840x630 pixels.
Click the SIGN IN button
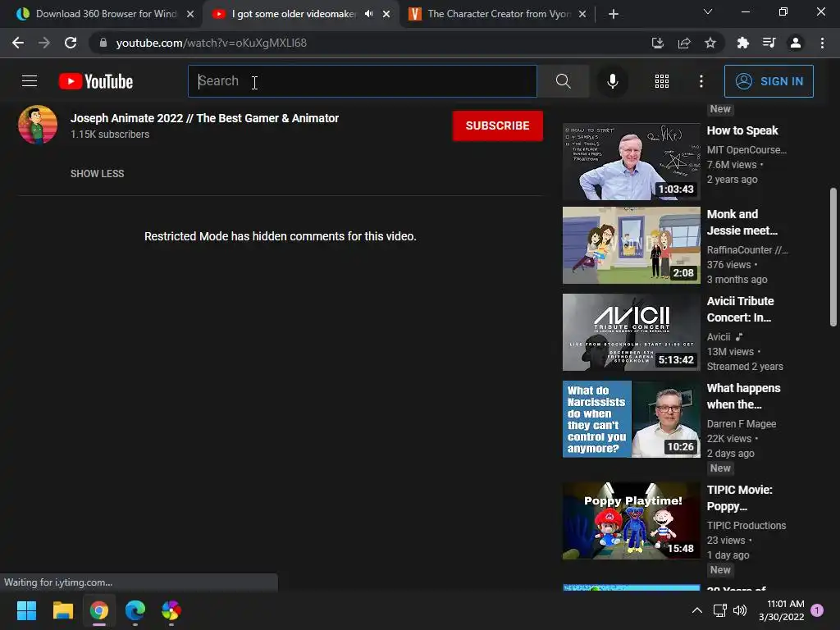point(769,81)
